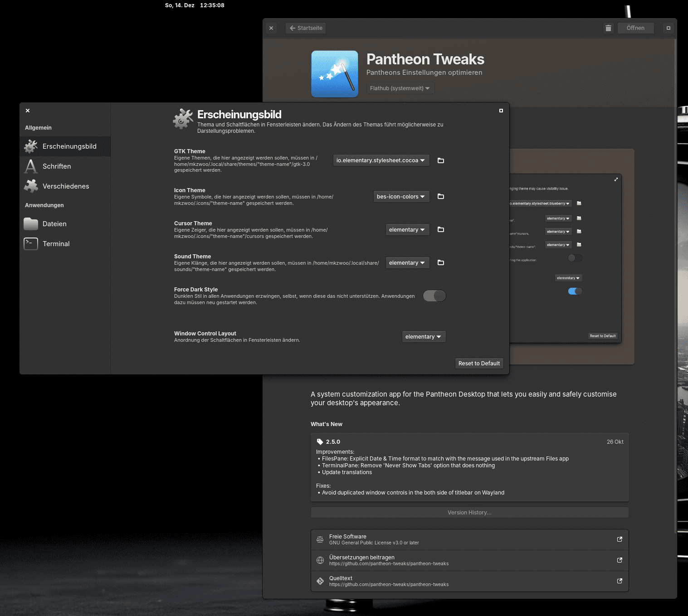The width and height of the screenshot is (688, 616).
Task: Click the trash uninstall icon in AppCenter
Action: pyautogui.click(x=608, y=28)
